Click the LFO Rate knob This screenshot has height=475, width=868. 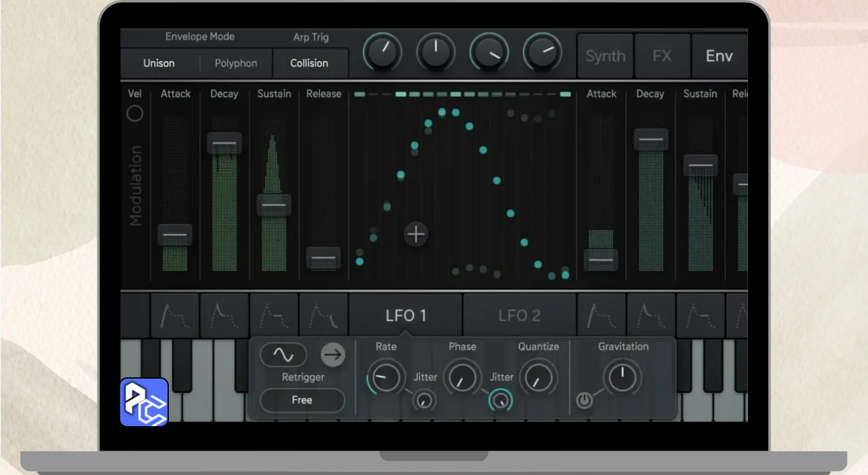(385, 377)
